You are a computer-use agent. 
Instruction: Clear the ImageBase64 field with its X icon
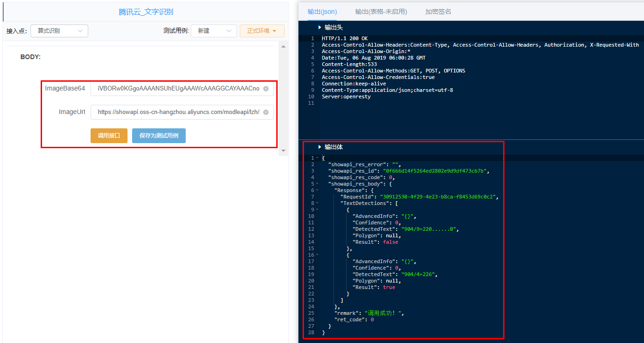[266, 89]
